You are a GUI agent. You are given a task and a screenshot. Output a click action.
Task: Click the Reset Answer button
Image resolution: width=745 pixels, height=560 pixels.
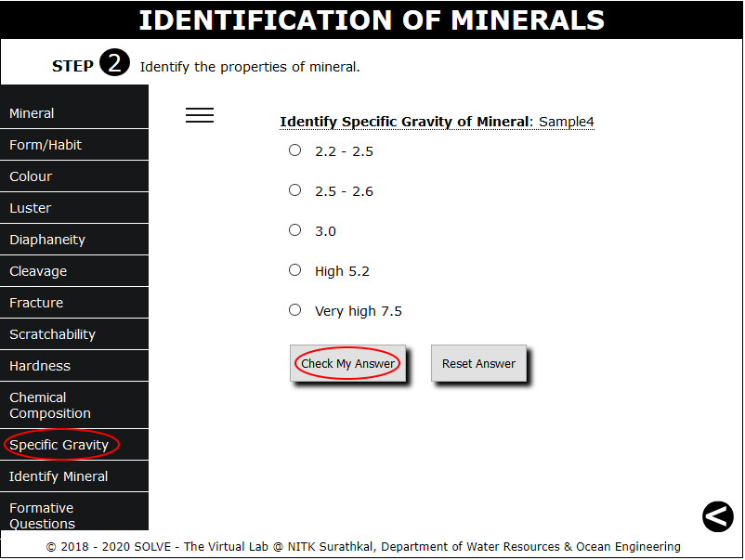pyautogui.click(x=478, y=363)
